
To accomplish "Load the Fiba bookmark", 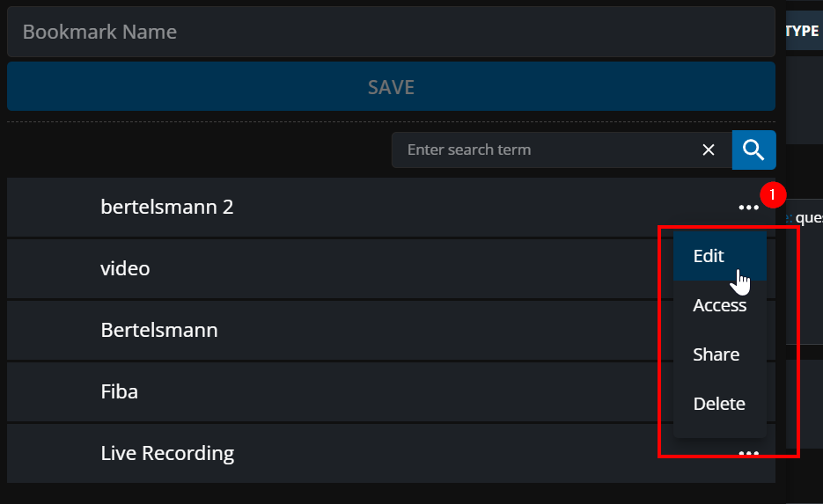I will point(119,391).
